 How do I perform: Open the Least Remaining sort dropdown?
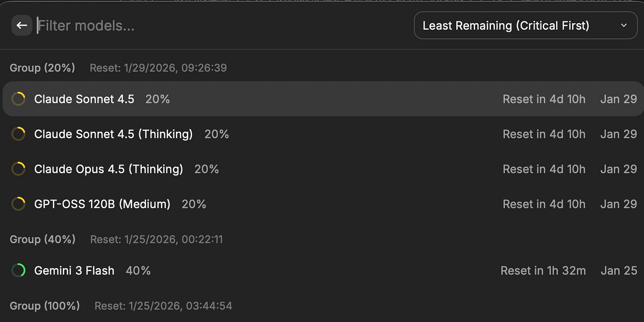526,25
